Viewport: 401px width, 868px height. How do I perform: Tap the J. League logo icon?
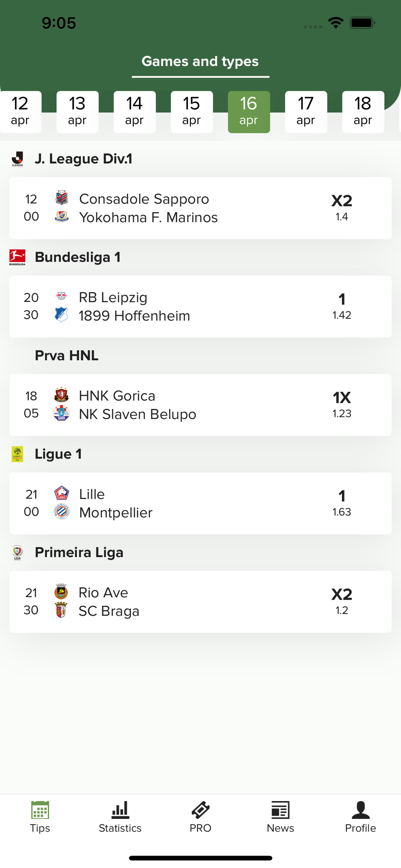click(x=17, y=159)
